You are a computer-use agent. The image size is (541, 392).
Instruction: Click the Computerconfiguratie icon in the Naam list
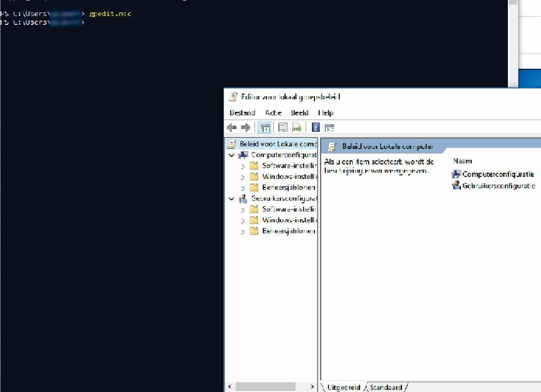[x=456, y=174]
